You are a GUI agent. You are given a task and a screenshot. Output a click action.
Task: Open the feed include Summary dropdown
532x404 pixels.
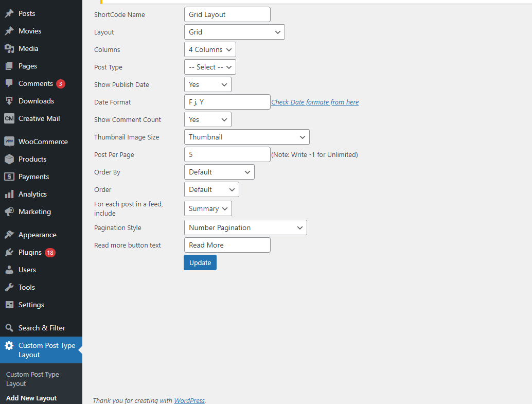point(208,208)
